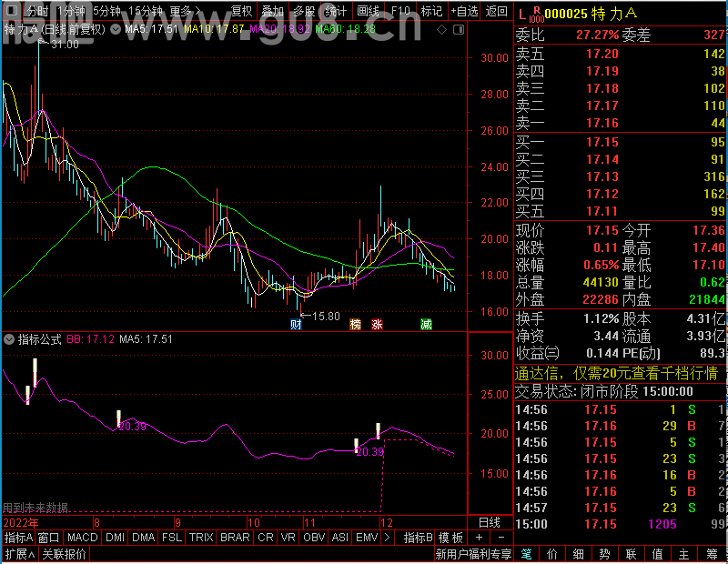Expand the 指标公式 sub-chart dropdown
Image resolution: width=728 pixels, height=564 pixels.
tap(9, 339)
